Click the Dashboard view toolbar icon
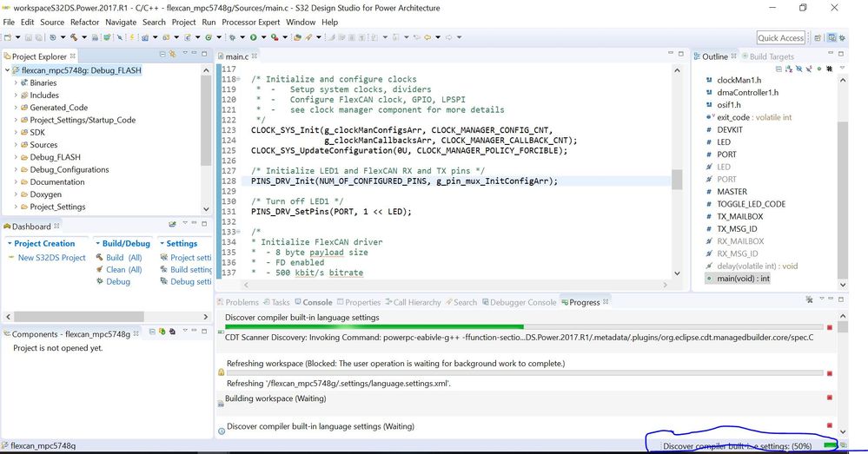868x454 pixels. point(173,224)
